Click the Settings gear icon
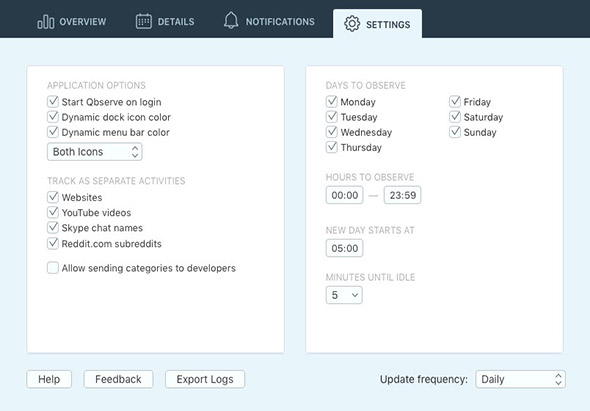Image resolution: width=590 pixels, height=411 pixels. pyautogui.click(x=352, y=24)
